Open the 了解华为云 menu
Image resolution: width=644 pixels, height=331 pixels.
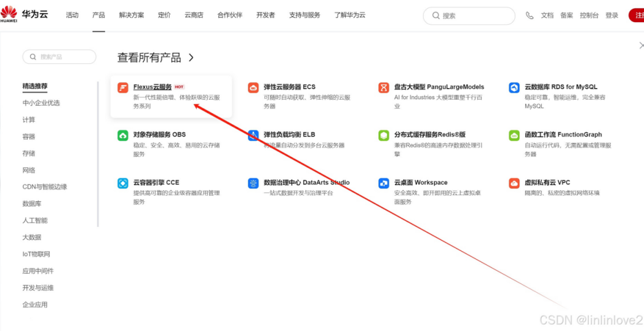tap(349, 15)
